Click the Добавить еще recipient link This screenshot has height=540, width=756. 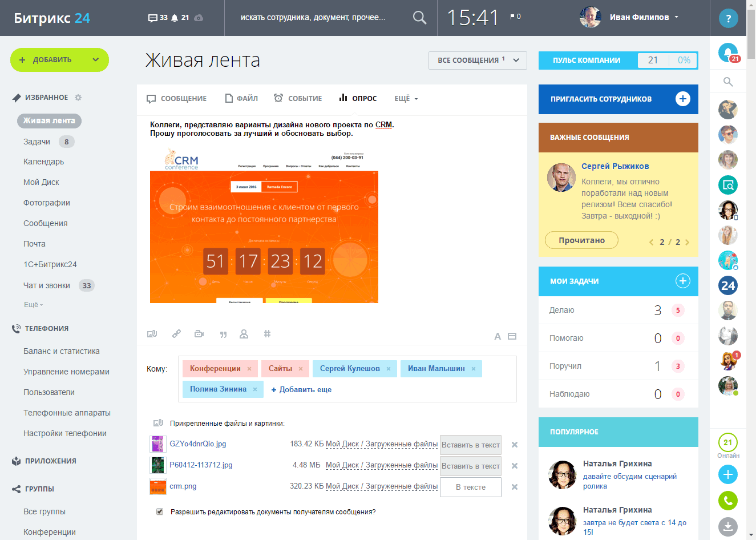point(301,389)
